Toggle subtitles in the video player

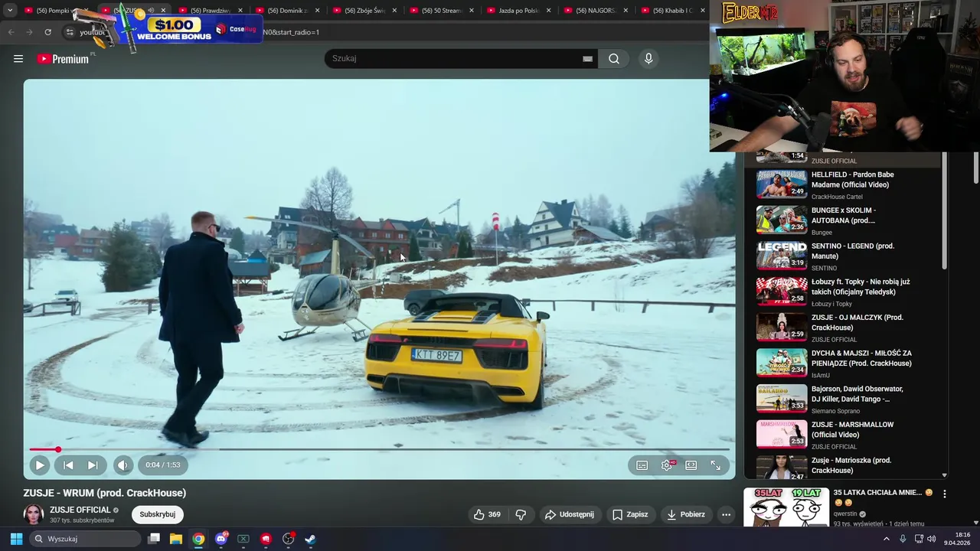click(642, 465)
